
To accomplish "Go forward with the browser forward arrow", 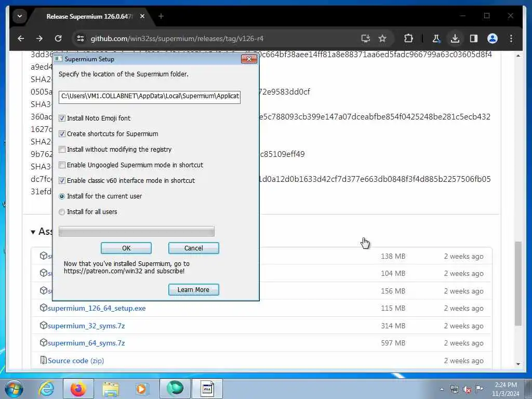I will click(x=39, y=38).
